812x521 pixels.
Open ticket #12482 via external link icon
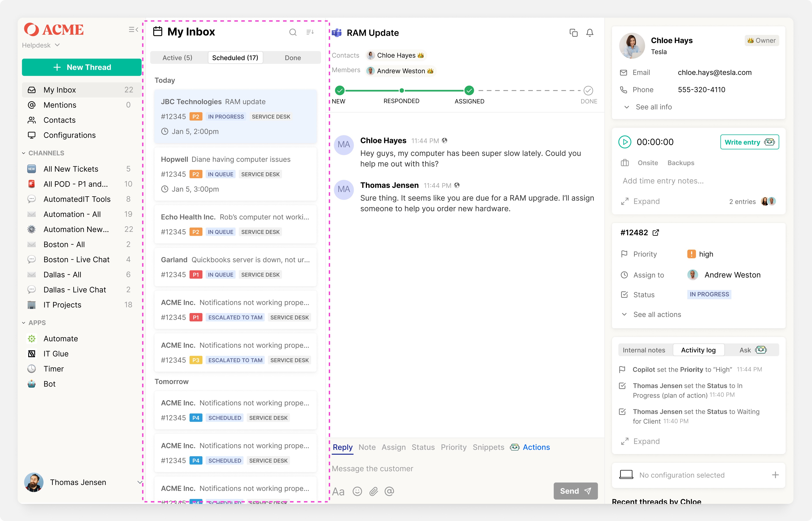click(x=656, y=232)
